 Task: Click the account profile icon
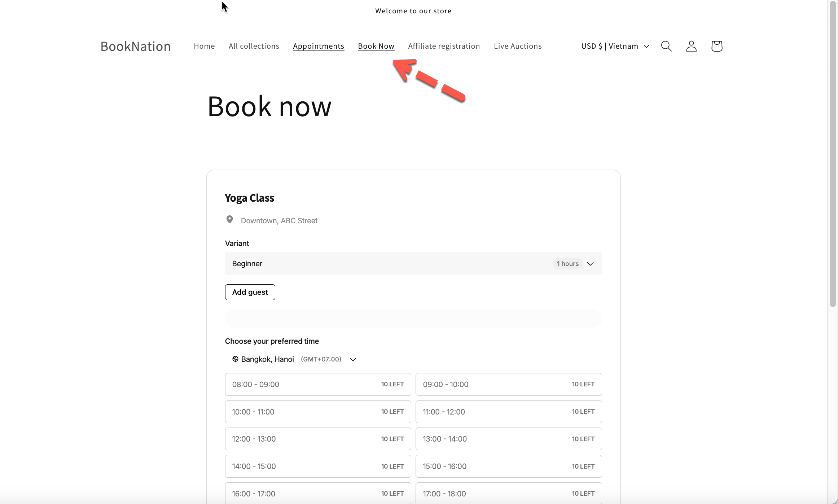[x=691, y=46]
